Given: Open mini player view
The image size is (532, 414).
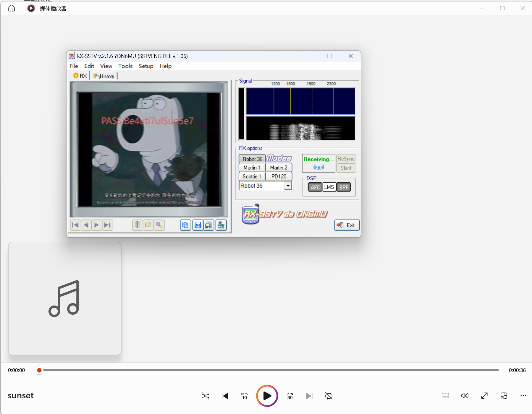Looking at the screenshot, I should coord(504,396).
